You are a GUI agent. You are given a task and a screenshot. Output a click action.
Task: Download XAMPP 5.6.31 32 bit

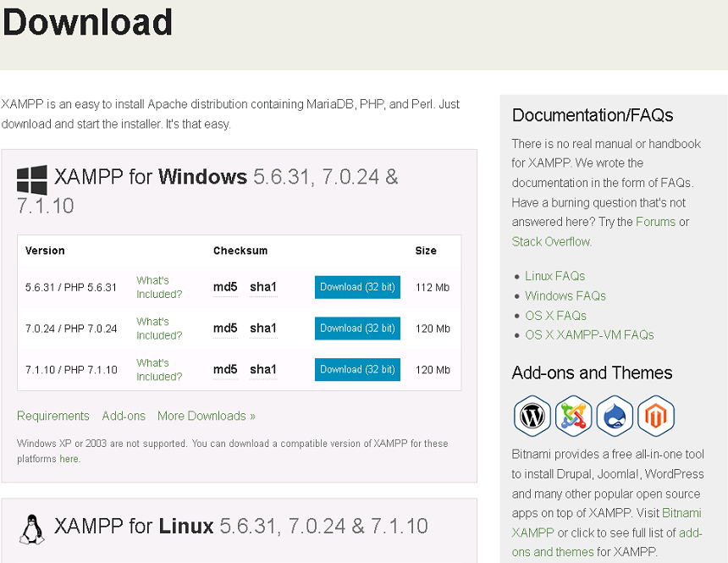[x=357, y=287]
